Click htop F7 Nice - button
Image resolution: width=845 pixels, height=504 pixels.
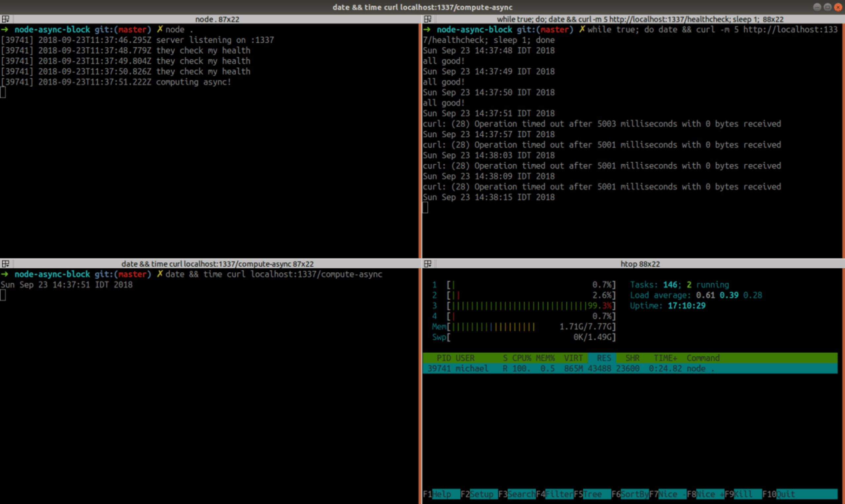click(668, 494)
